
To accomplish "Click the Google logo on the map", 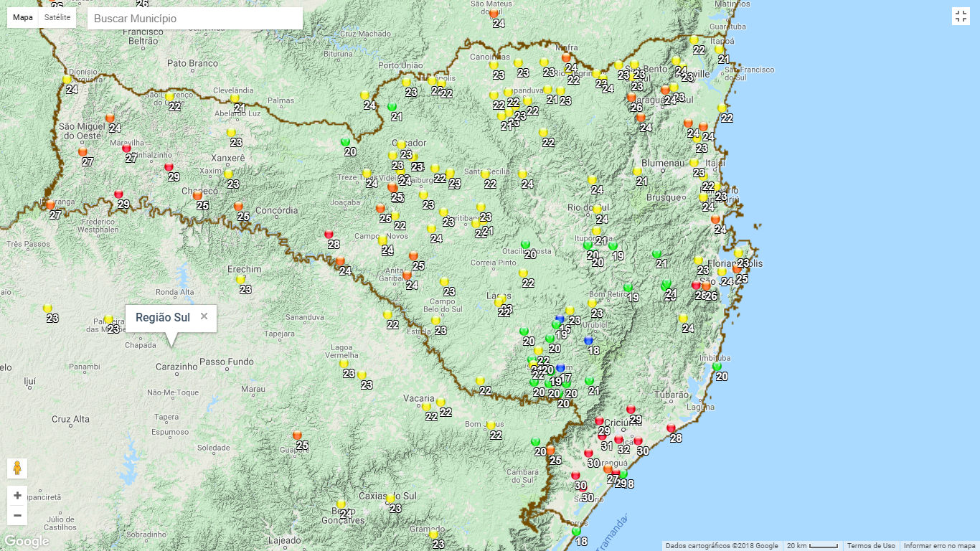I will (27, 542).
